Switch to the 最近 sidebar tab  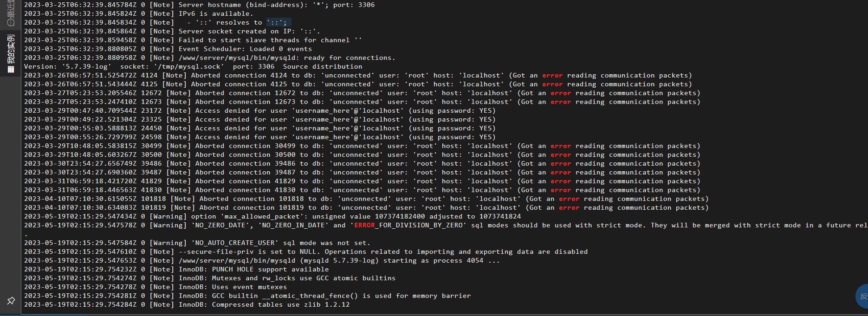[x=10, y=13]
